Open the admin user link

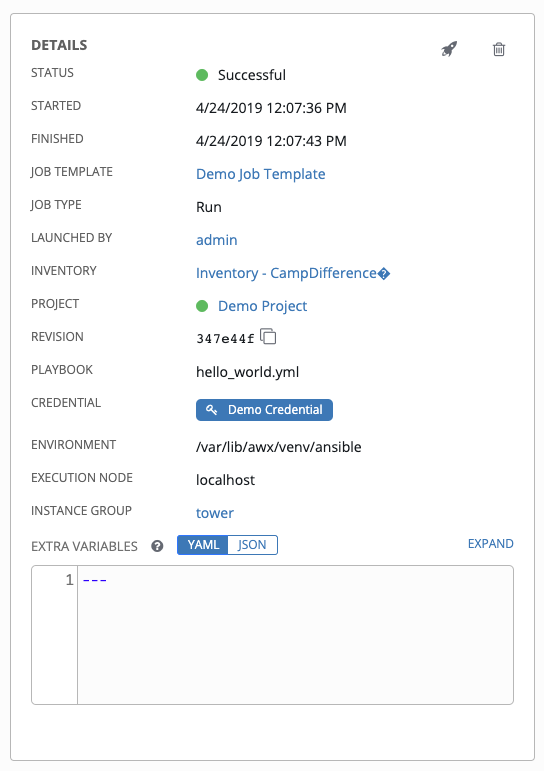[x=216, y=240]
